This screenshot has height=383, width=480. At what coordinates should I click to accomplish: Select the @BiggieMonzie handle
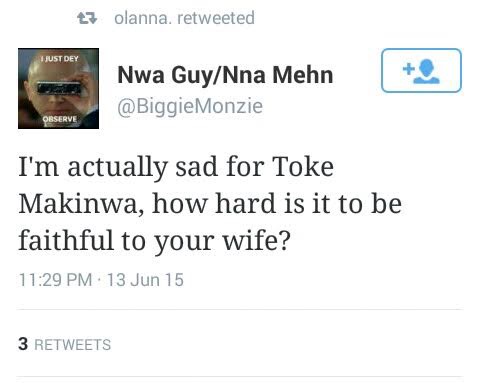(x=190, y=106)
